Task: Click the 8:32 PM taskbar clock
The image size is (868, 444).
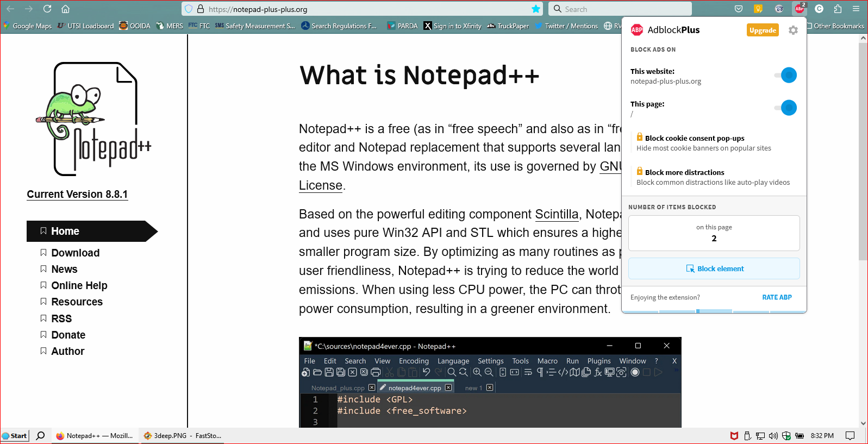Action: pyautogui.click(x=822, y=435)
